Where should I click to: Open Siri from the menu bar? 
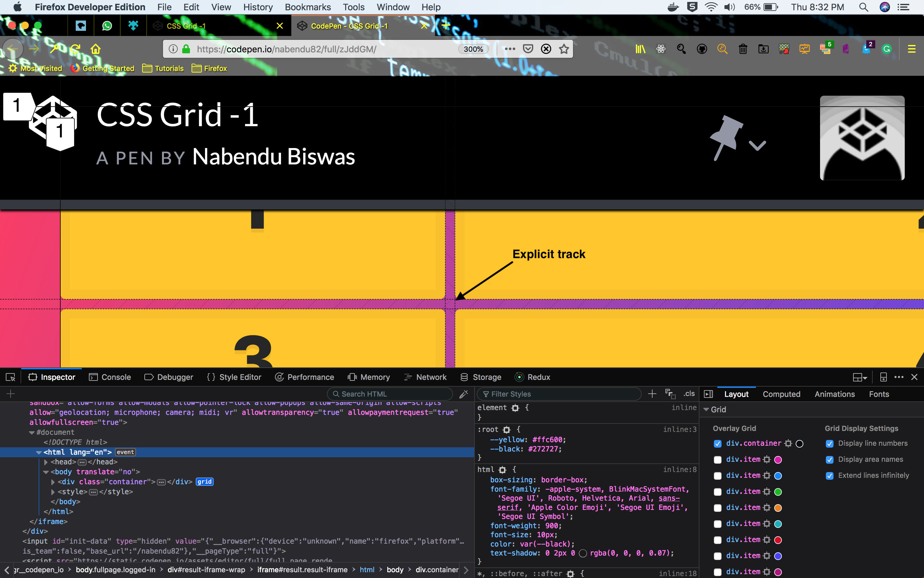(885, 7)
